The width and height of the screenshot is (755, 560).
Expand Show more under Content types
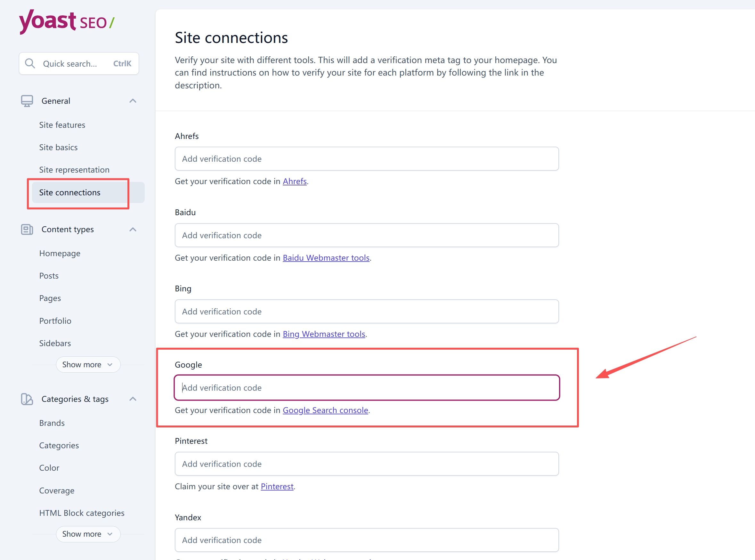88,364
